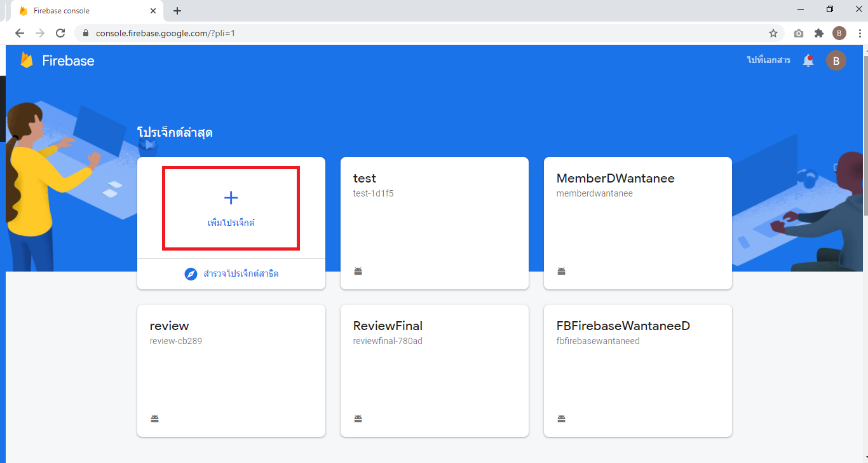Image resolution: width=868 pixels, height=463 pixels.
Task: Click the Firebase flame logo
Action: tap(26, 60)
